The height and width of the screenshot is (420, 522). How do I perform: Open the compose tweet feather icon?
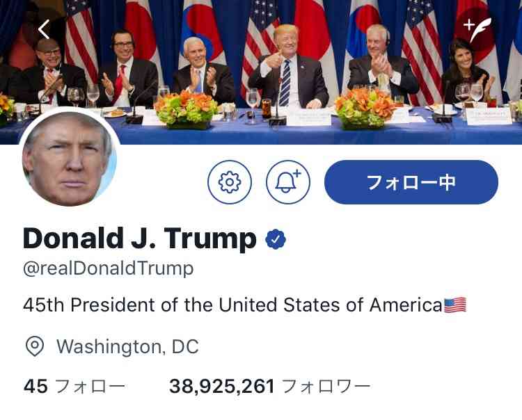coord(477,30)
